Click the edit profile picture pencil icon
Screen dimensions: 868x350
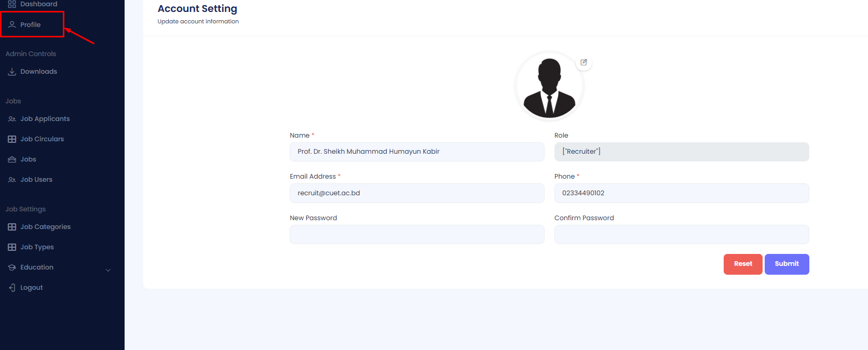584,62
